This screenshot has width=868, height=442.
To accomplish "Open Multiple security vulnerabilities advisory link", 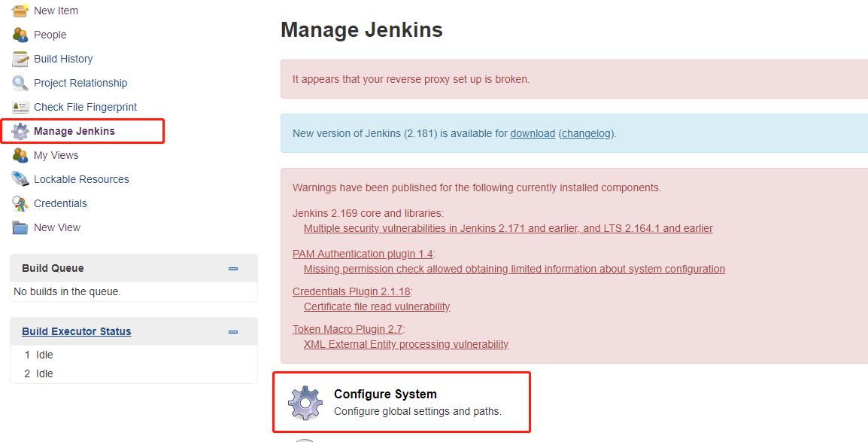I will [508, 228].
